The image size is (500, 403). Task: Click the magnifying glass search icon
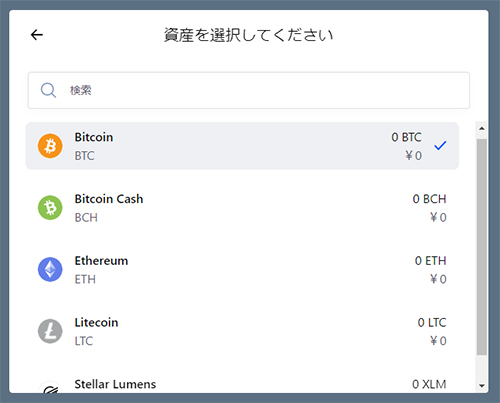48,90
